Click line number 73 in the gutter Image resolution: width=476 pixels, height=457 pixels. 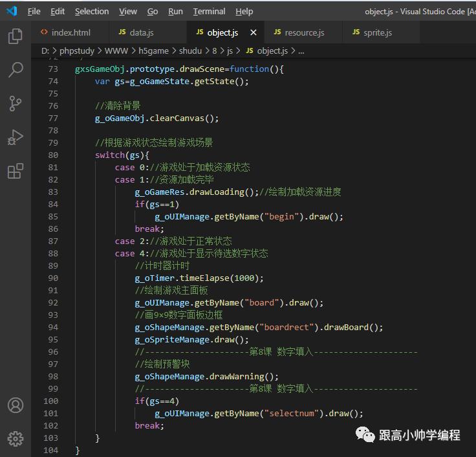point(53,69)
